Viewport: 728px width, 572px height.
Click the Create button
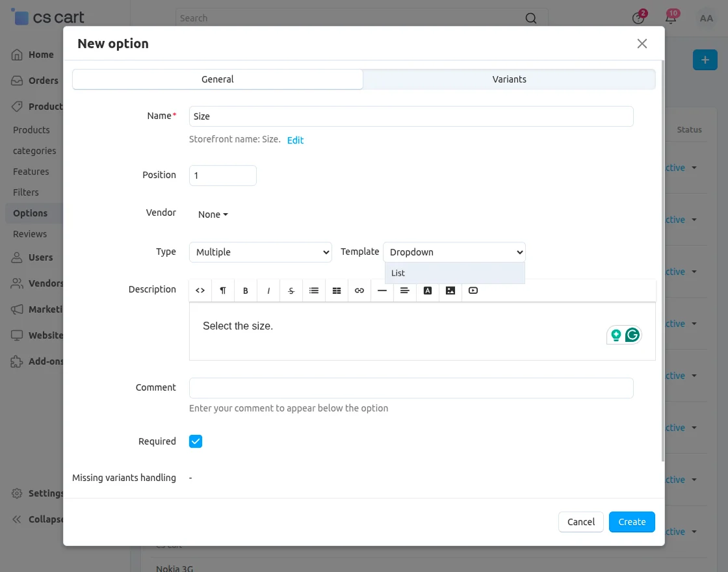click(631, 521)
